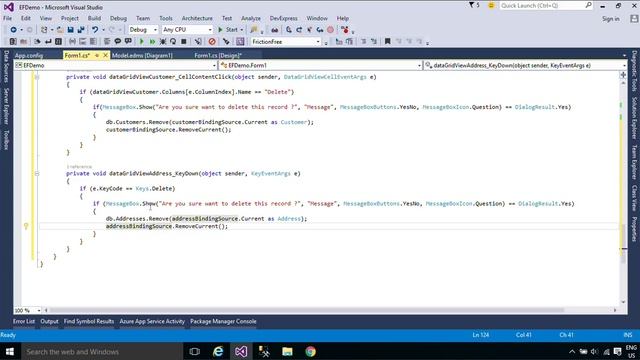The height and width of the screenshot is (360, 640).
Task: Click the Uncomment selection icon
Action: coord(128,42)
